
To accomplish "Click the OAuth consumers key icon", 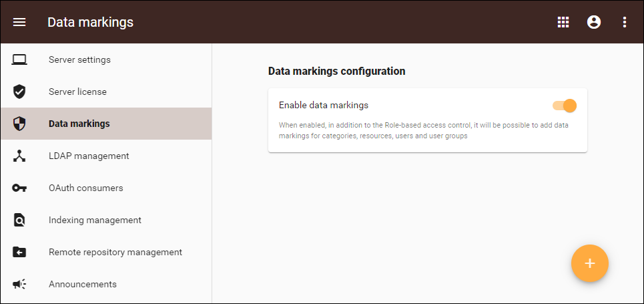I will 19,188.
